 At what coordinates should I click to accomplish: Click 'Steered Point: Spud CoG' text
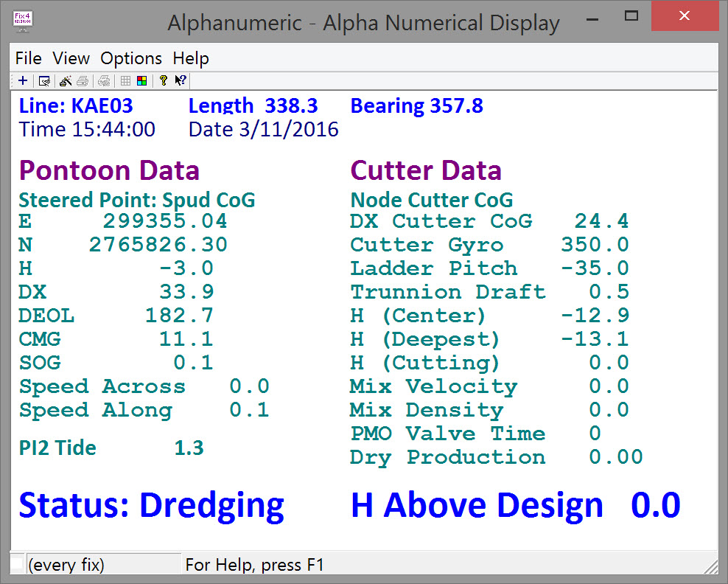tap(137, 201)
